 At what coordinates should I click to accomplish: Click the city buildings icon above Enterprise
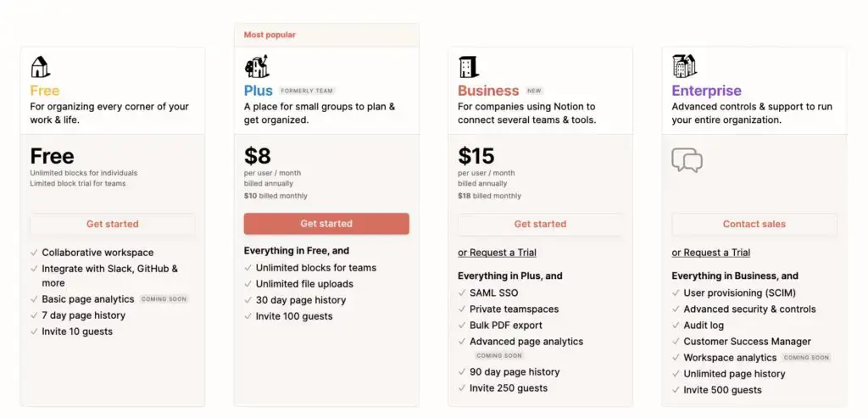click(x=685, y=66)
